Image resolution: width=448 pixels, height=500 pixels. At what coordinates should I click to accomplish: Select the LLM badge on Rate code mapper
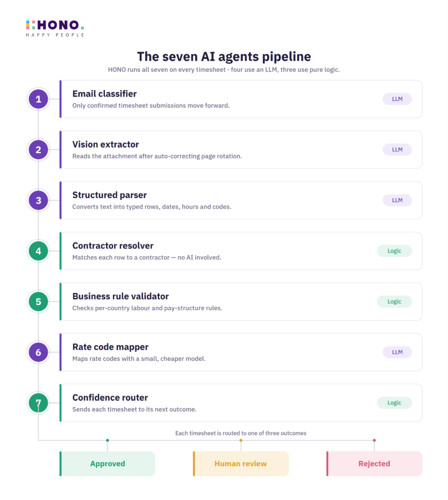[x=397, y=352]
